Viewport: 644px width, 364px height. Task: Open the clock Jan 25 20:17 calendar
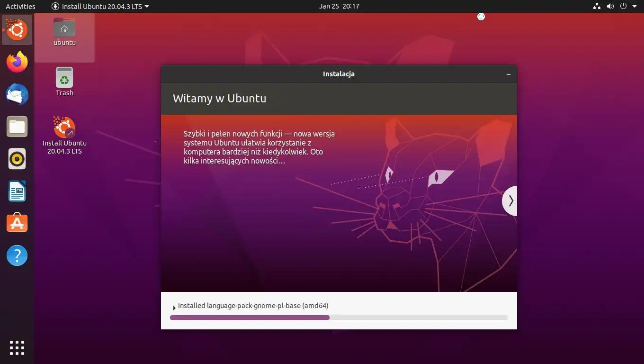coord(339,6)
